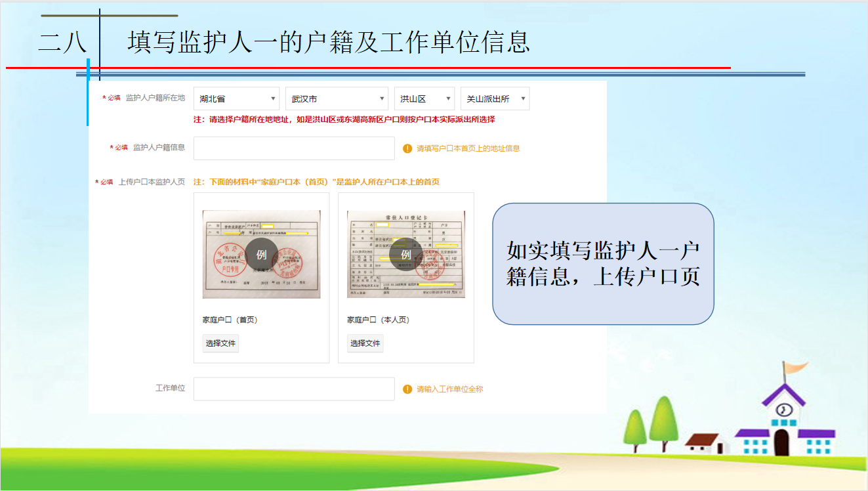Focus the 监护人户籍信息 text field
Viewport: 868px width, 491px height.
[294, 148]
